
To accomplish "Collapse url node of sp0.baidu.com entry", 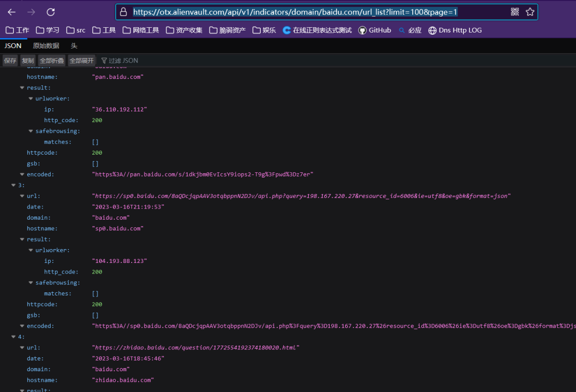I will coord(22,196).
